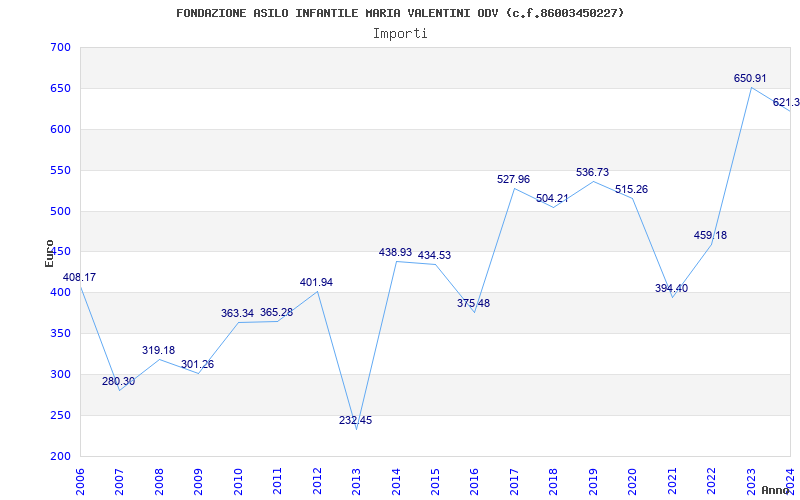
Task: Click the 'Anno' x-axis label
Action: click(x=775, y=490)
